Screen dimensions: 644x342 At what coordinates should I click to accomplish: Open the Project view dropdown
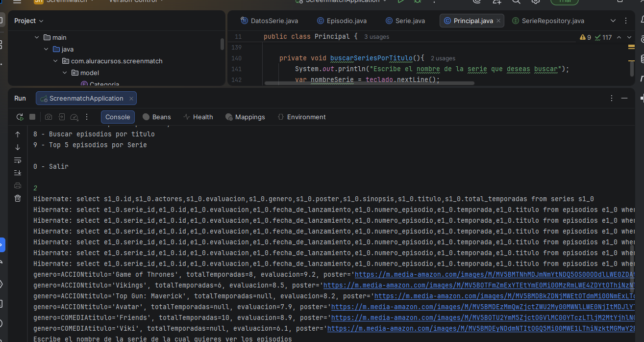[28, 21]
